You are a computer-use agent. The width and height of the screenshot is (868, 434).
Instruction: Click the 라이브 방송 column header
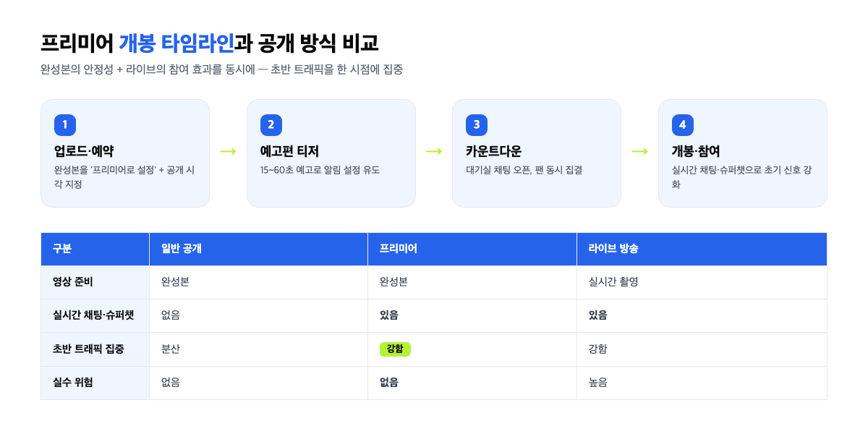(702, 249)
